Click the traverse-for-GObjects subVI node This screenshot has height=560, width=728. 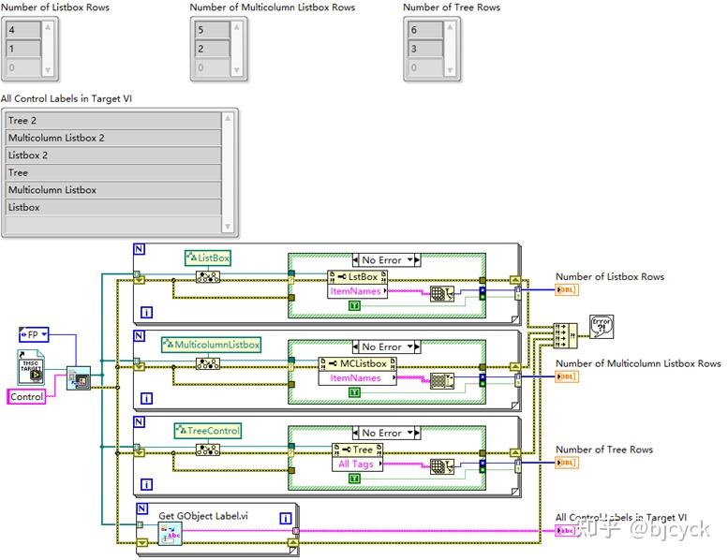[79, 378]
